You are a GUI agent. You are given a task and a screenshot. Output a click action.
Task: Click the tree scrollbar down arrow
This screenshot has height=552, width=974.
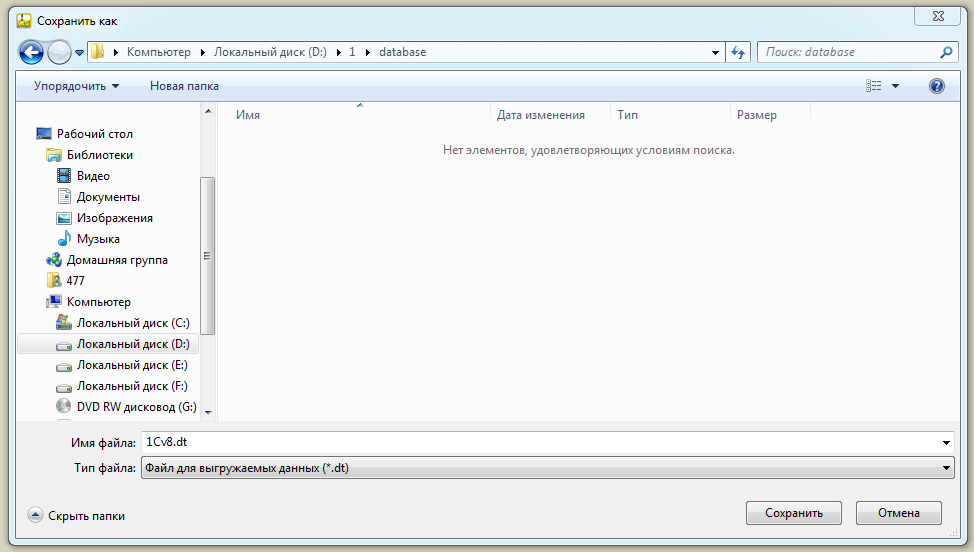[x=208, y=412]
